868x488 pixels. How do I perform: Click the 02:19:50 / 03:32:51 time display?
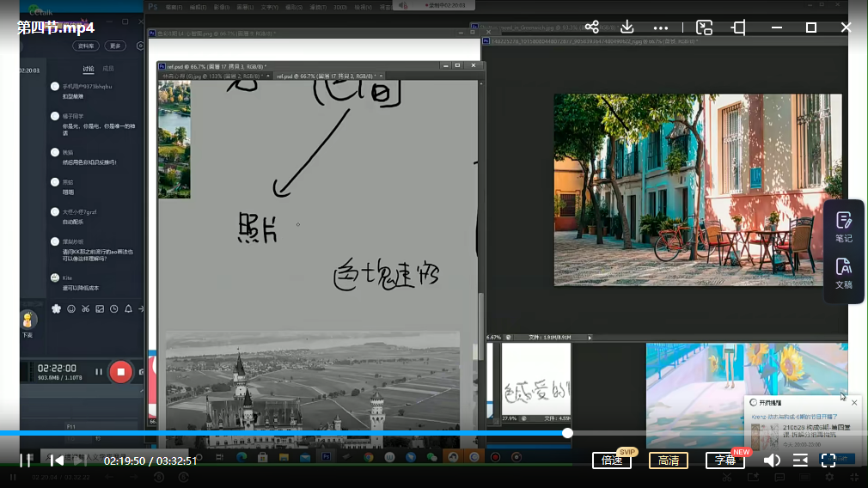(x=150, y=461)
